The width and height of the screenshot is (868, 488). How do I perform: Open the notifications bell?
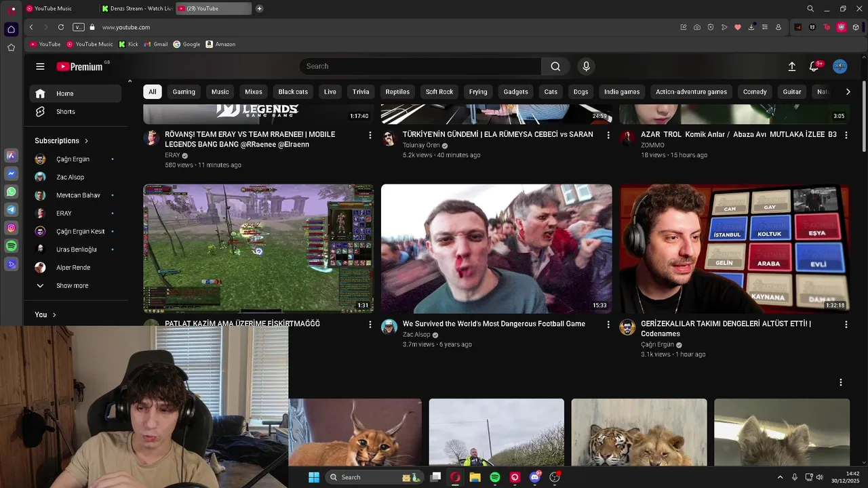click(x=814, y=66)
